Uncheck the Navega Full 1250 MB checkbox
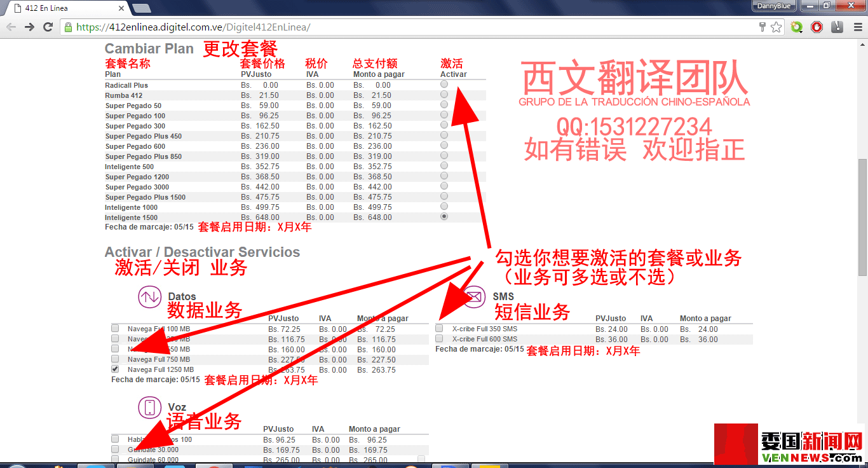868x468 pixels. 115,369
